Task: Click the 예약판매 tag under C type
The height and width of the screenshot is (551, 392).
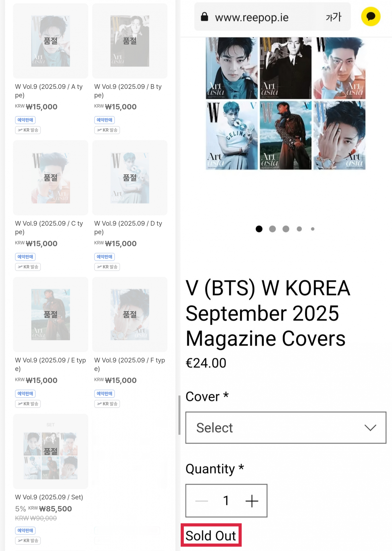Action: [x=25, y=257]
